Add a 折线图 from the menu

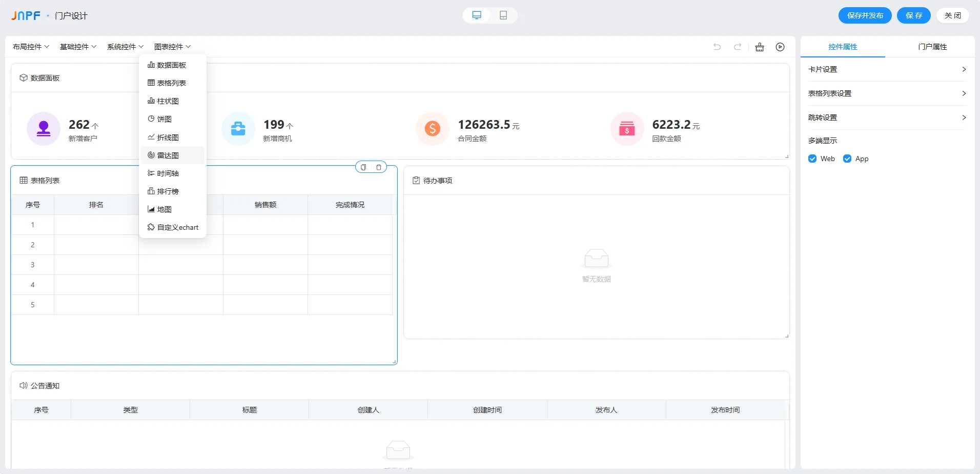[x=173, y=137]
